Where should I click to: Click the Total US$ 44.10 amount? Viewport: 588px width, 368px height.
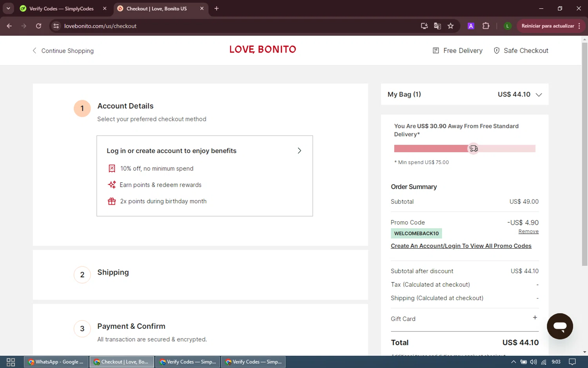pos(520,342)
